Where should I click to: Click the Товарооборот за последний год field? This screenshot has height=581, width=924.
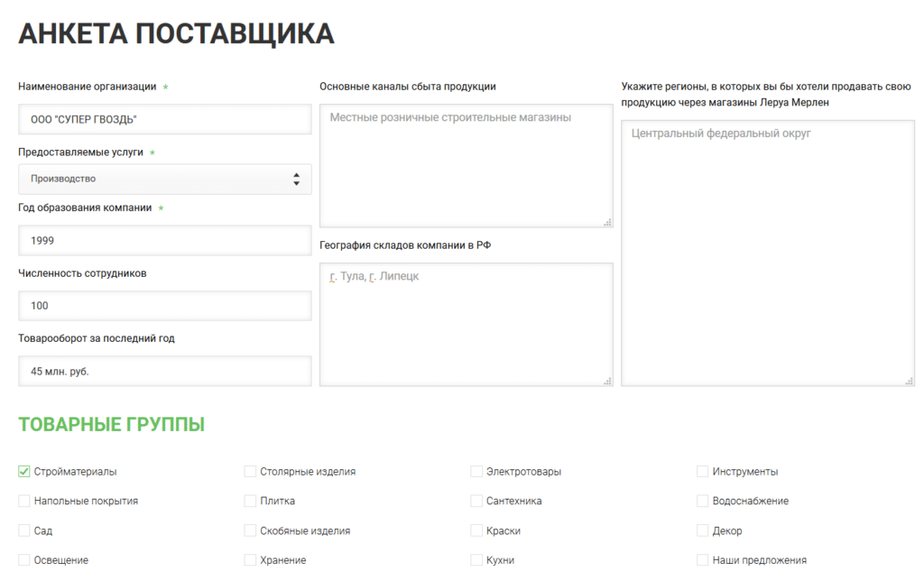tap(165, 371)
